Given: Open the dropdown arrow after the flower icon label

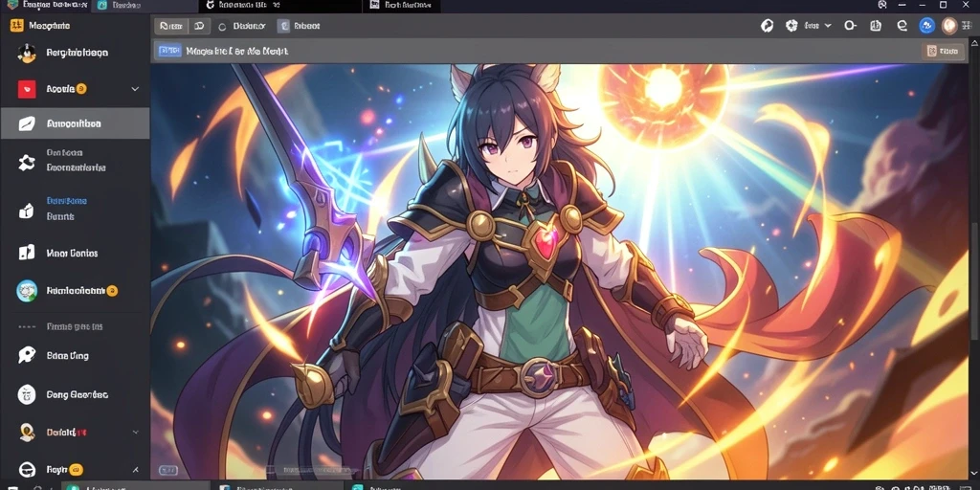Looking at the screenshot, I should click(828, 26).
